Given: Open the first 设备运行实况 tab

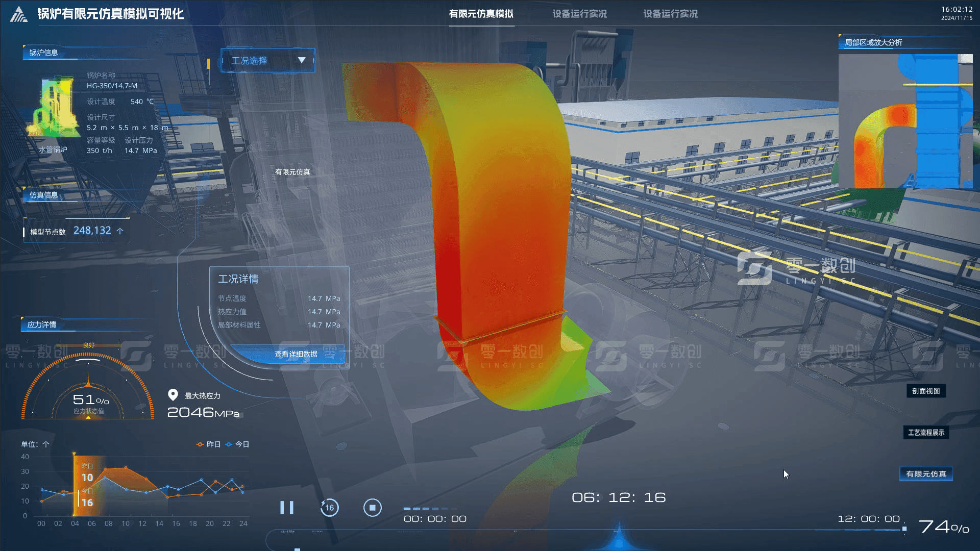Looking at the screenshot, I should (579, 14).
